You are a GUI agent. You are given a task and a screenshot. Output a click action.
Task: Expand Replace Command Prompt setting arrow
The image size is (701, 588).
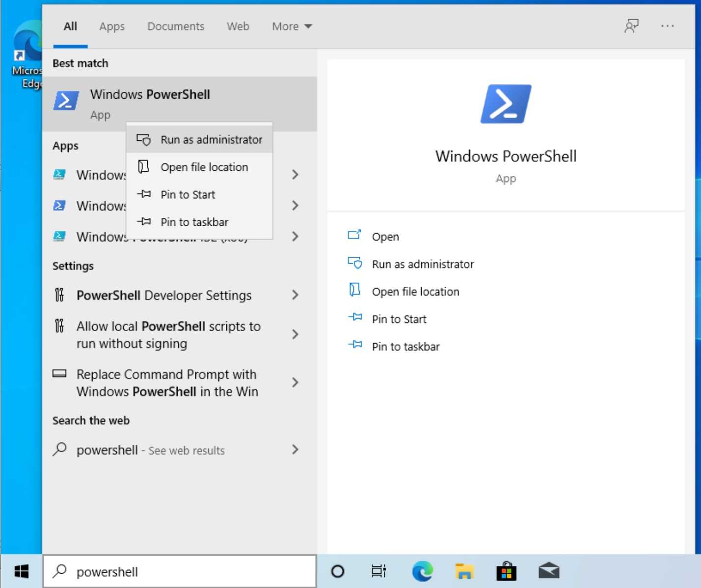click(x=295, y=383)
